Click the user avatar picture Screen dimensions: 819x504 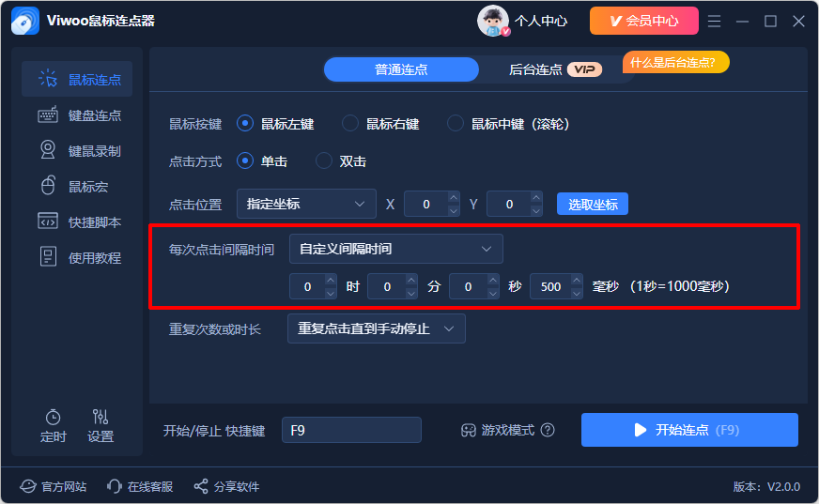(x=492, y=21)
